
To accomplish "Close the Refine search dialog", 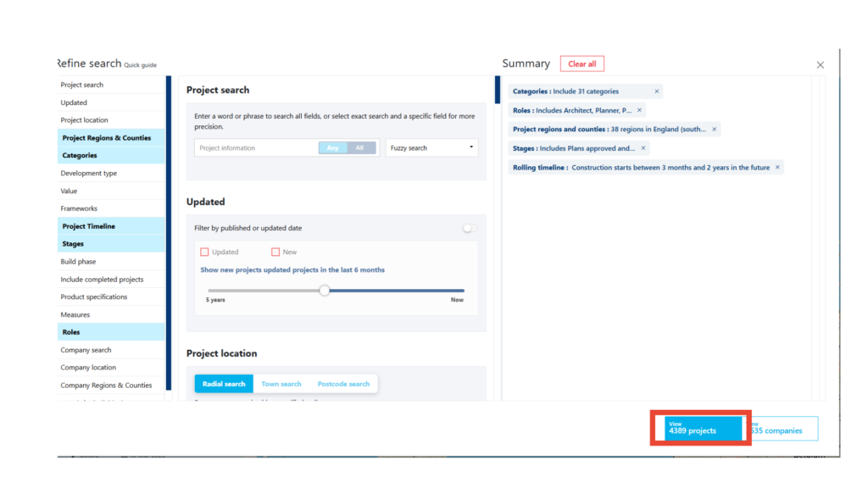I will click(820, 65).
